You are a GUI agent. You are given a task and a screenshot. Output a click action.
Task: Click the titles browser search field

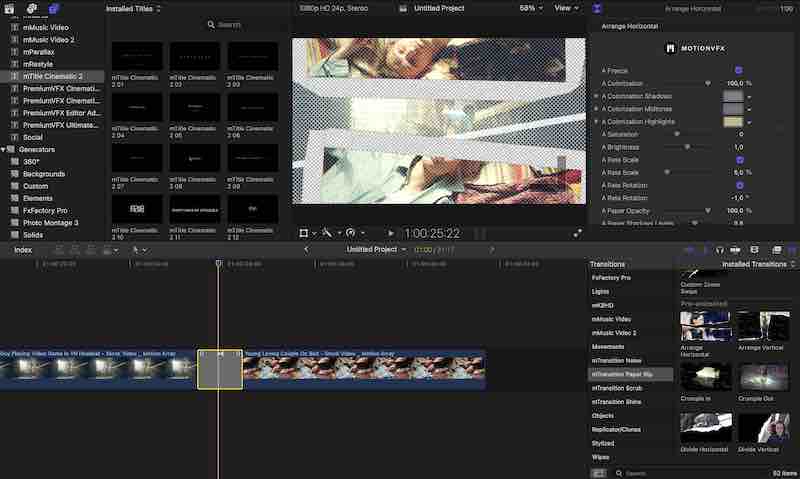pyautogui.click(x=247, y=24)
